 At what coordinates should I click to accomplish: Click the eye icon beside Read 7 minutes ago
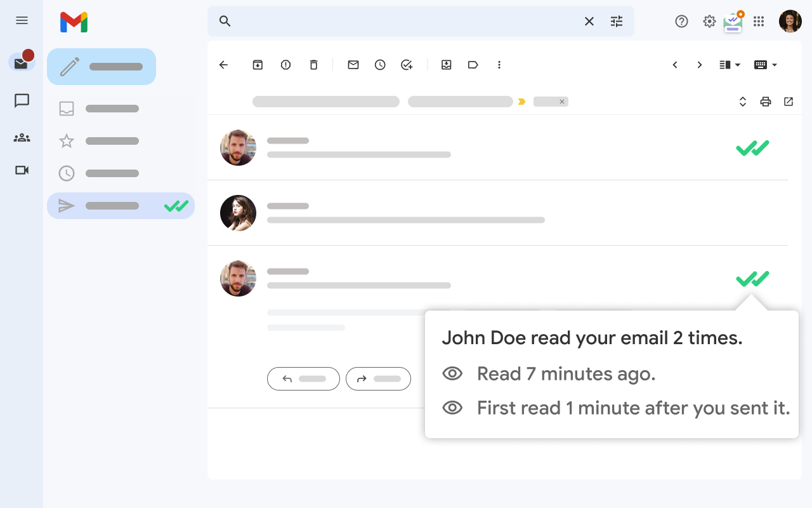point(452,373)
